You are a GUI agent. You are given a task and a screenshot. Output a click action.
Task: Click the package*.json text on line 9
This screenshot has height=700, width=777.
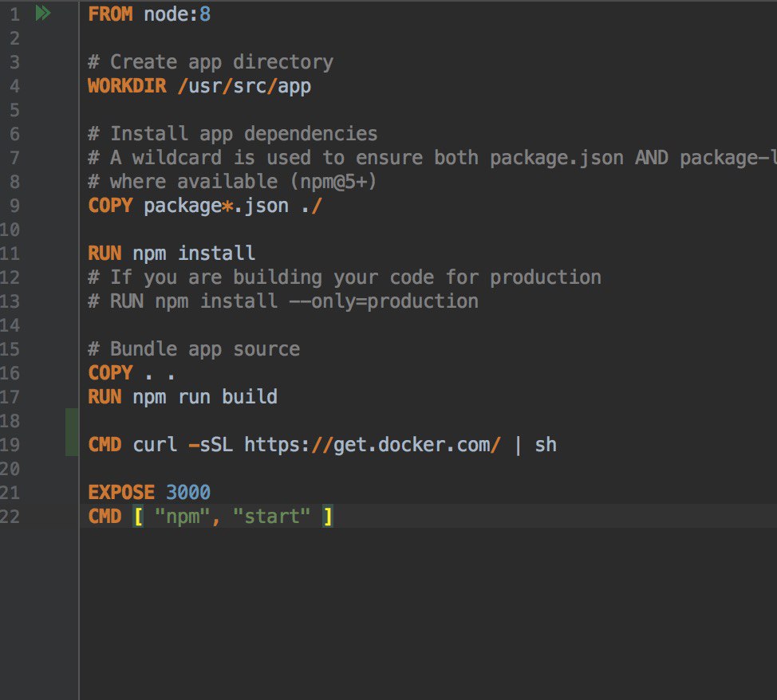click(216, 206)
